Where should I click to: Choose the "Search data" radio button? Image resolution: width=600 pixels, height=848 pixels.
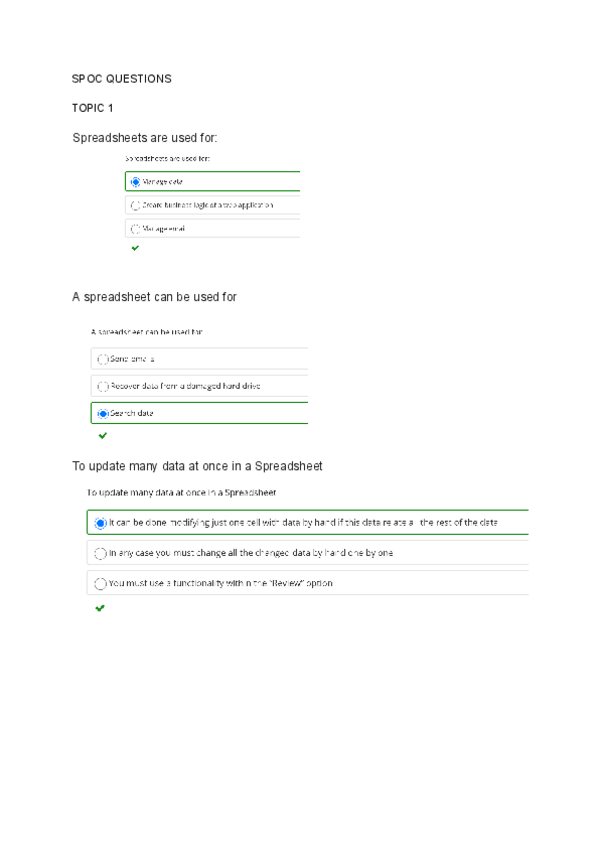102,413
